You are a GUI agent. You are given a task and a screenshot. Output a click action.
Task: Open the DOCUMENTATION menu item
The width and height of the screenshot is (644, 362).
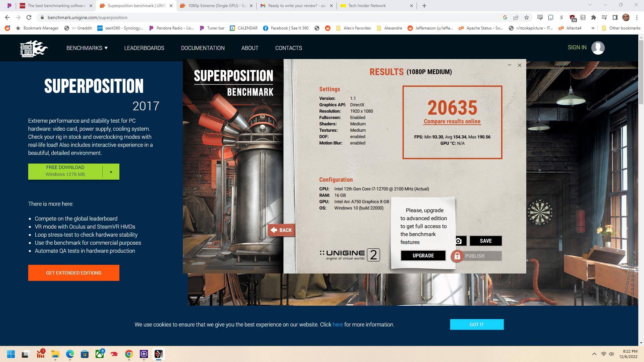point(203,48)
